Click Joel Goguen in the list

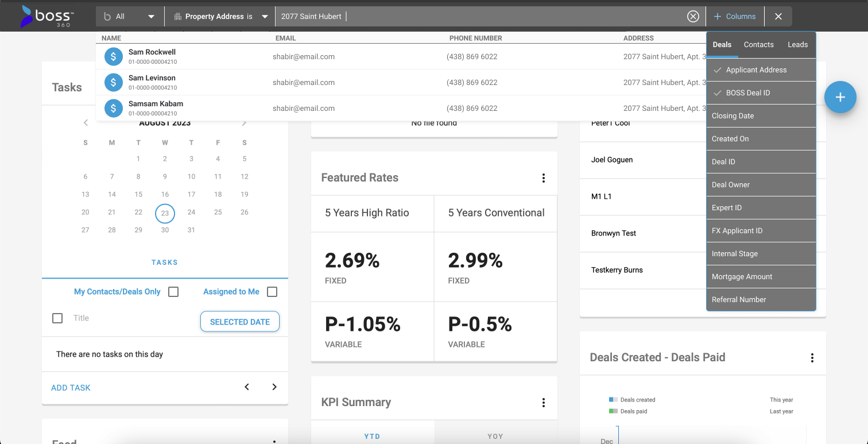[x=612, y=160]
